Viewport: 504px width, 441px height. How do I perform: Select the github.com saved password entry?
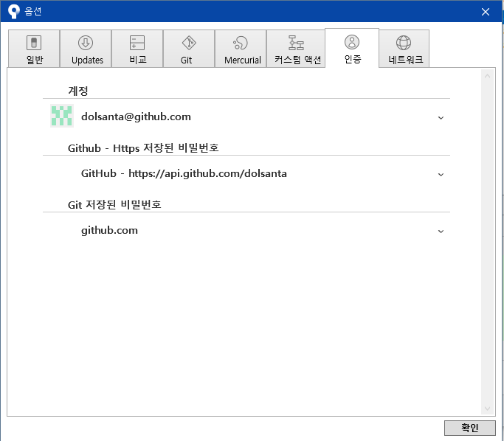point(109,230)
